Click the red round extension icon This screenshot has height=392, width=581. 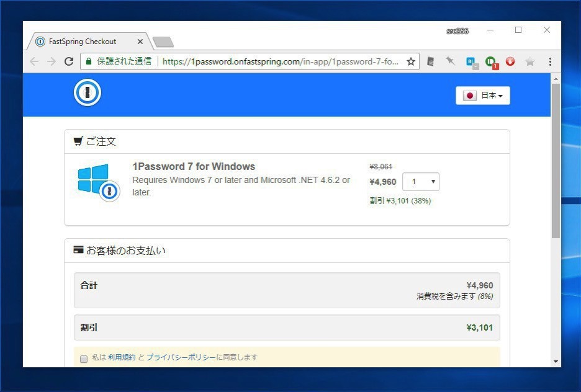click(510, 61)
